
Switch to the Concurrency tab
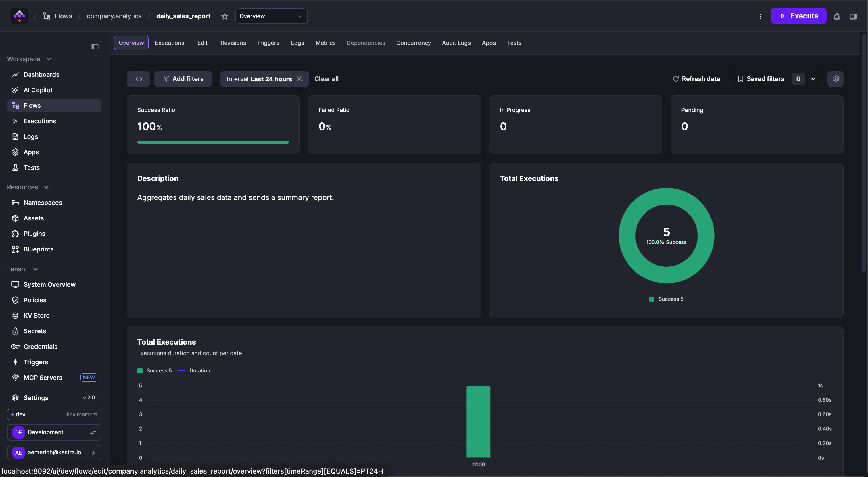pyautogui.click(x=413, y=43)
